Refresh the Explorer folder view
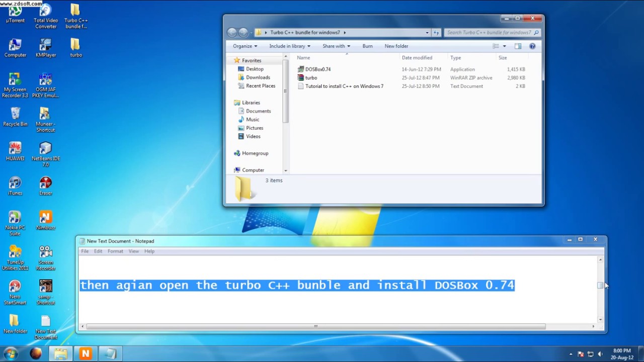Image resolution: width=644 pixels, height=362 pixels. pos(436,33)
